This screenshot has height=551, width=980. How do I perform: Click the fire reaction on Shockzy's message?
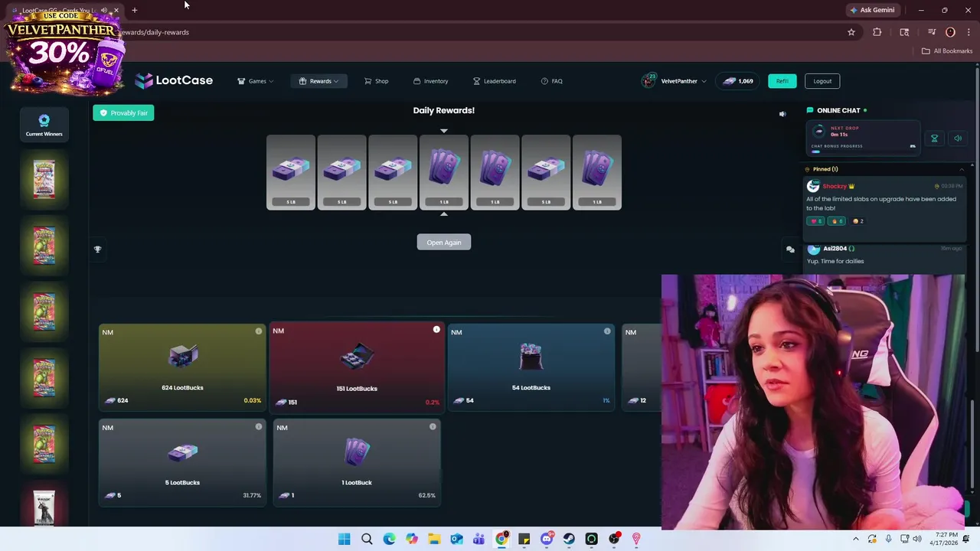(836, 221)
